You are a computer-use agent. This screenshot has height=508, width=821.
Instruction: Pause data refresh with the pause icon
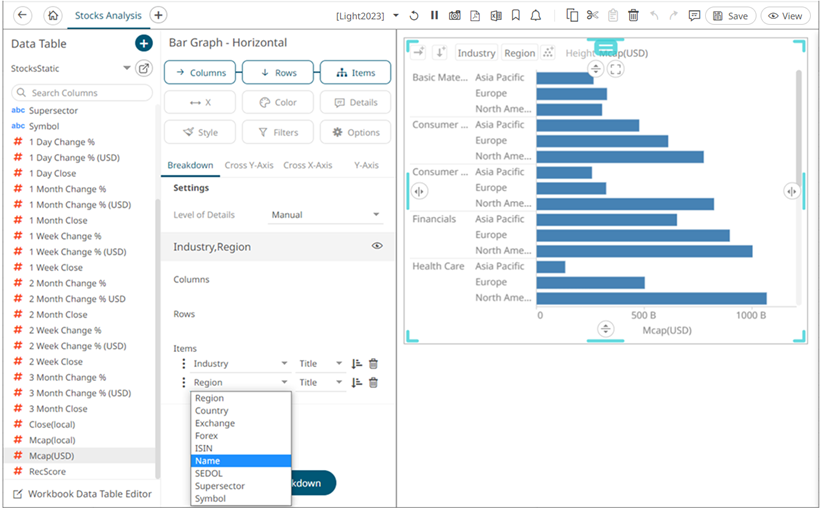(434, 16)
